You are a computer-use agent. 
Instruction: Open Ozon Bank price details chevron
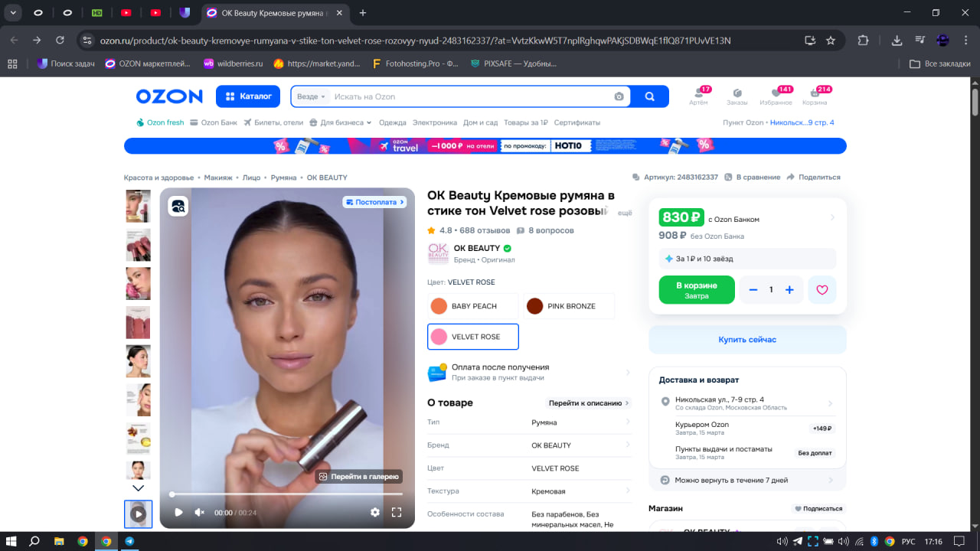832,218
